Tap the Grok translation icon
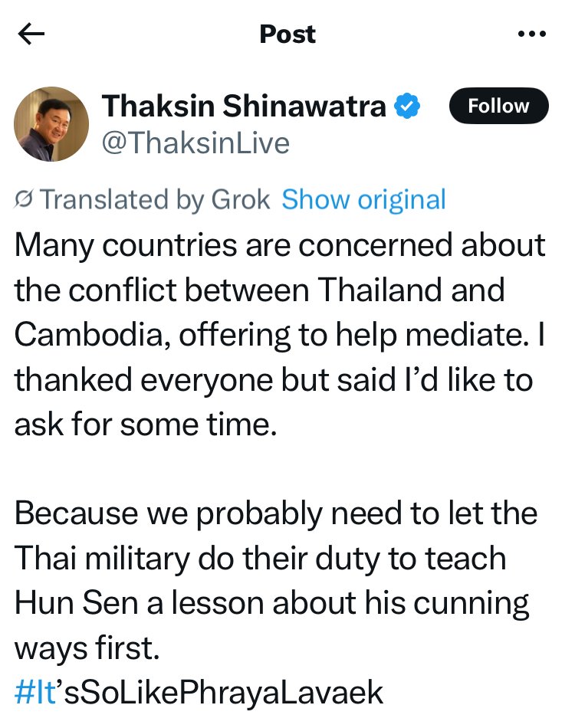This screenshot has width=575, height=728. 24,200
